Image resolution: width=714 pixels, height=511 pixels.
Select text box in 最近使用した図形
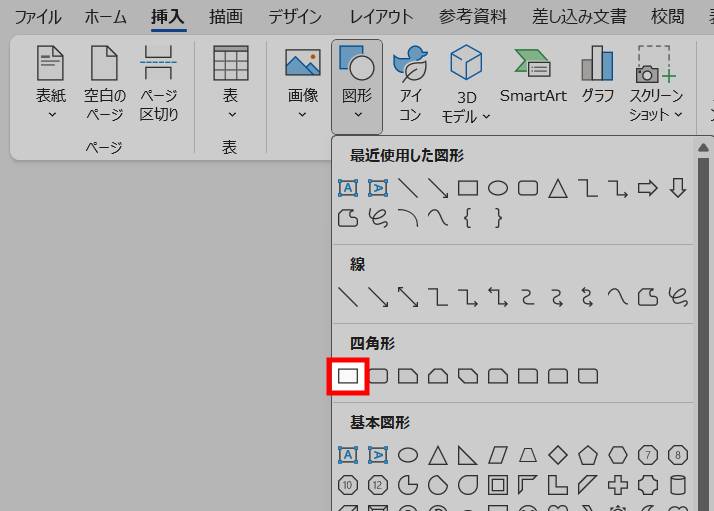click(348, 188)
